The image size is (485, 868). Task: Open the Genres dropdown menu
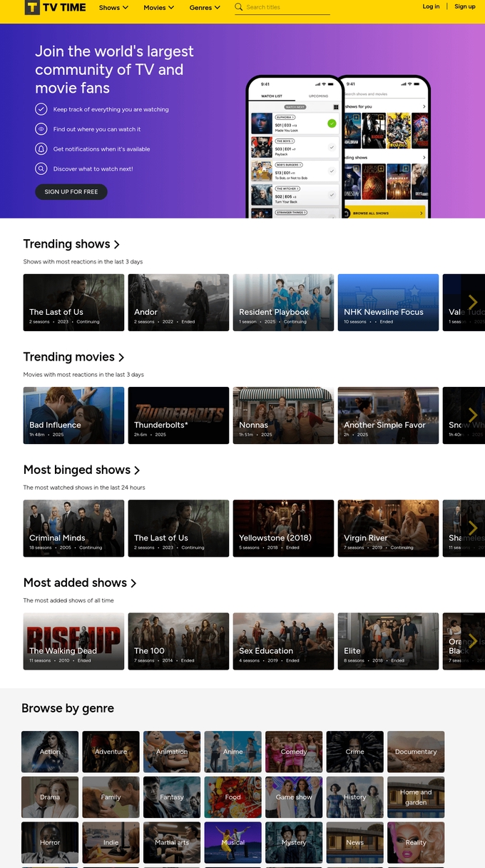205,7
